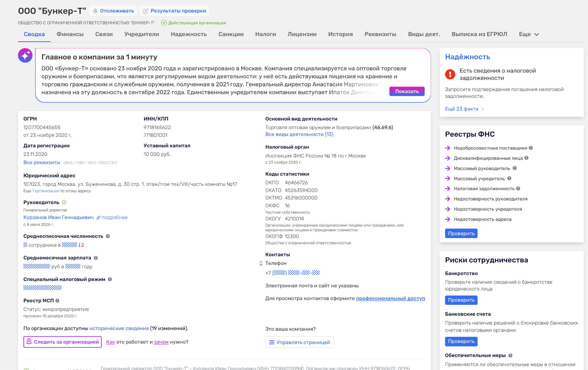Click help icon next to Среднесписочная численность

click(108, 236)
